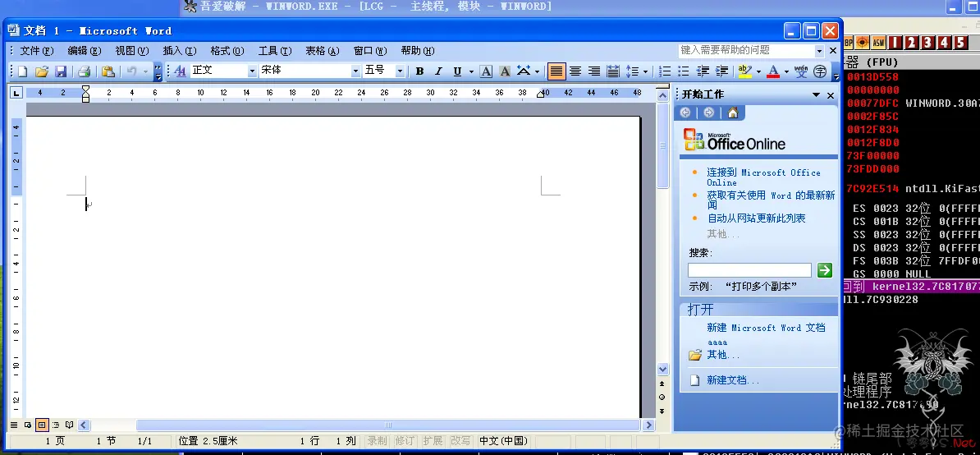Click 自动从网站更新此列表 link
980x455 pixels.
(756, 218)
